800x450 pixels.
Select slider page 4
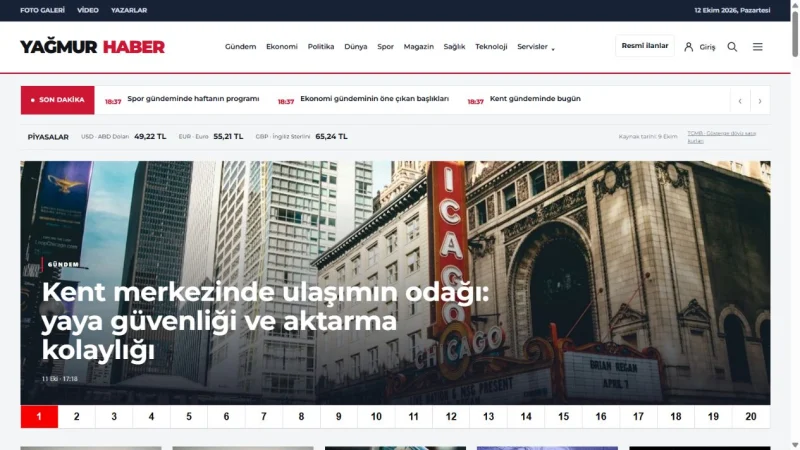152,417
